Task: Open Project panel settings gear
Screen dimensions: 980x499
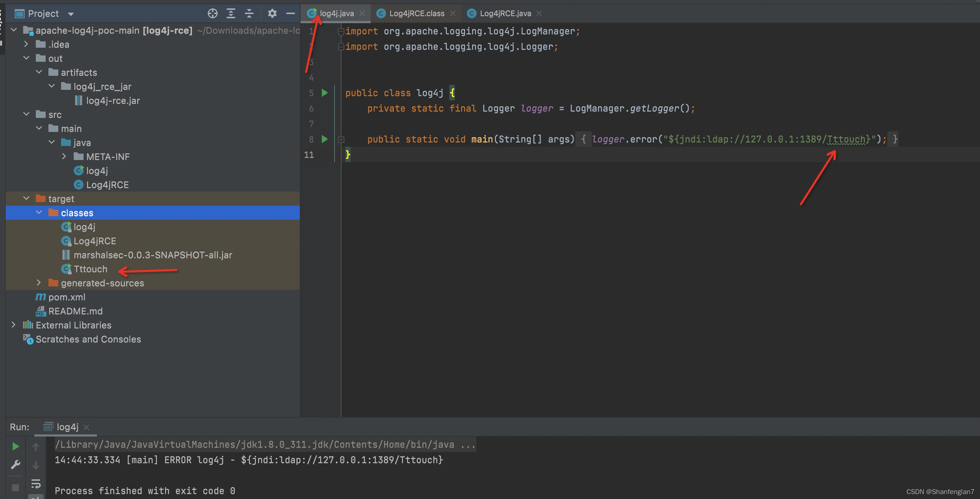Action: (x=272, y=13)
